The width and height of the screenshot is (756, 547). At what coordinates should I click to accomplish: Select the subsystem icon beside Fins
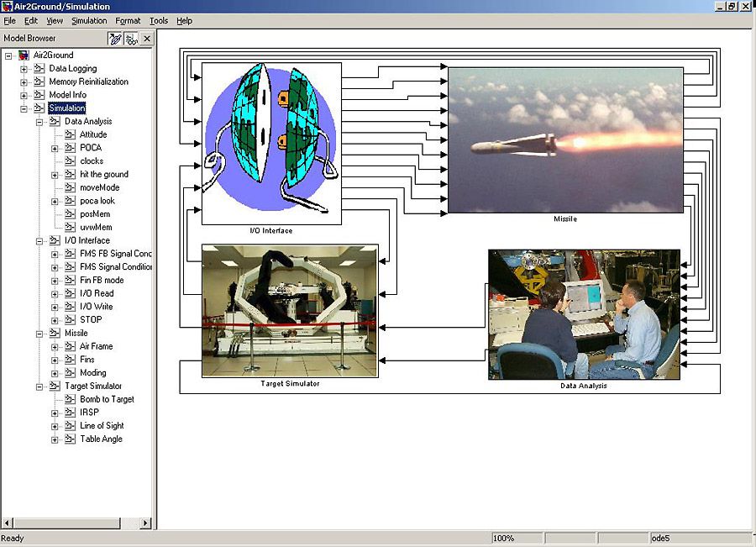point(70,359)
